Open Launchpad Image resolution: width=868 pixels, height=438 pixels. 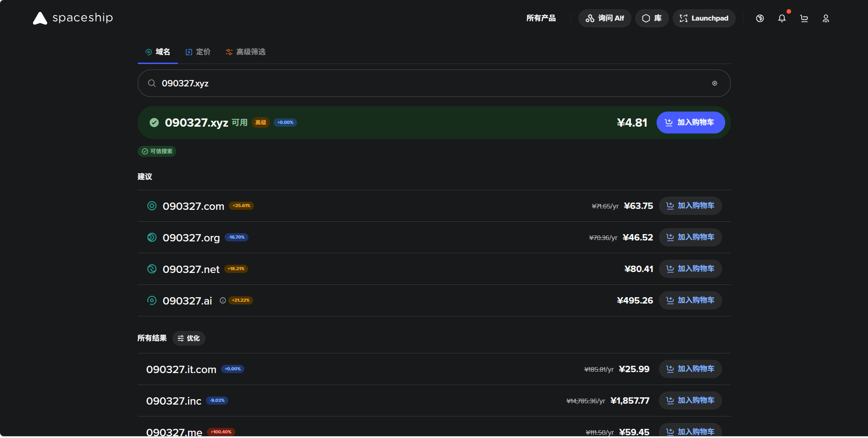pyautogui.click(x=704, y=18)
